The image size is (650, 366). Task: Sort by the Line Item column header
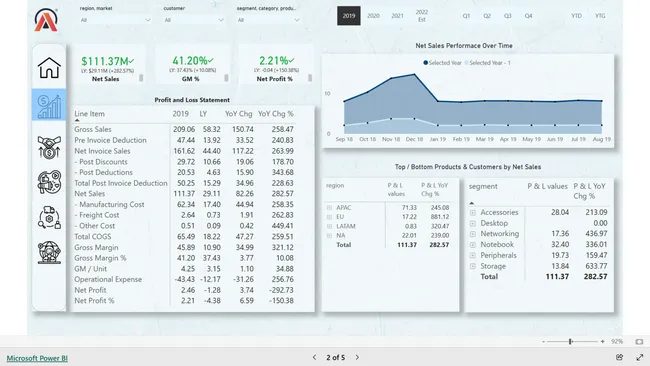(x=89, y=114)
